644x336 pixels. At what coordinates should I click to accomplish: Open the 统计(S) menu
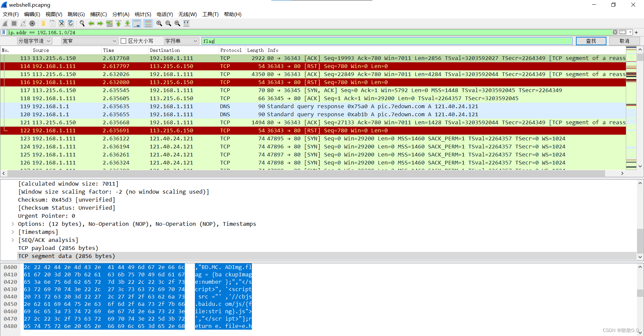click(143, 14)
